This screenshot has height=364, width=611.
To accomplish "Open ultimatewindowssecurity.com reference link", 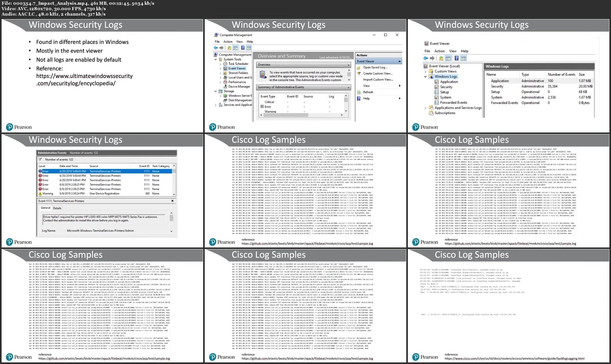I will coord(84,80).
